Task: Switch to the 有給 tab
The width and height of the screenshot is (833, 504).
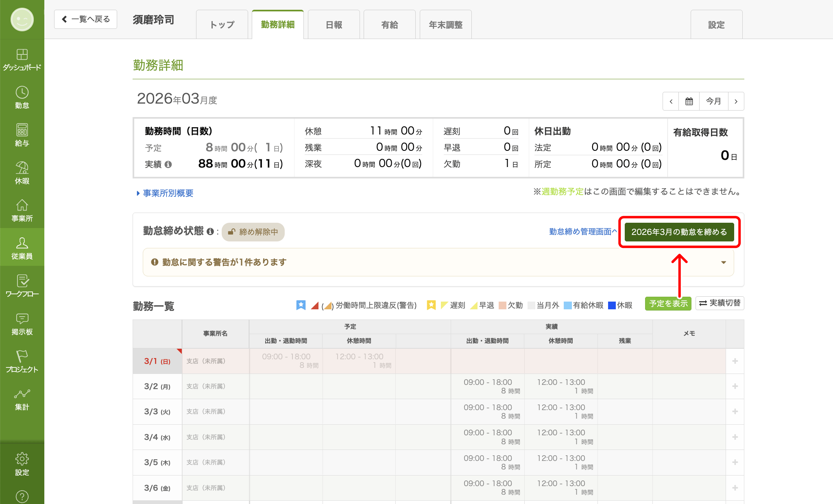Action: [390, 25]
